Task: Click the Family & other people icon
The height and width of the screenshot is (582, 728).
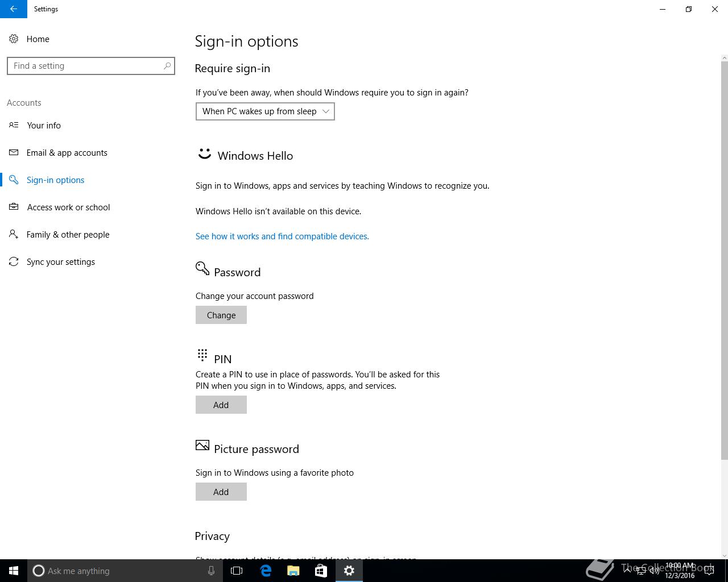Action: pyautogui.click(x=14, y=234)
